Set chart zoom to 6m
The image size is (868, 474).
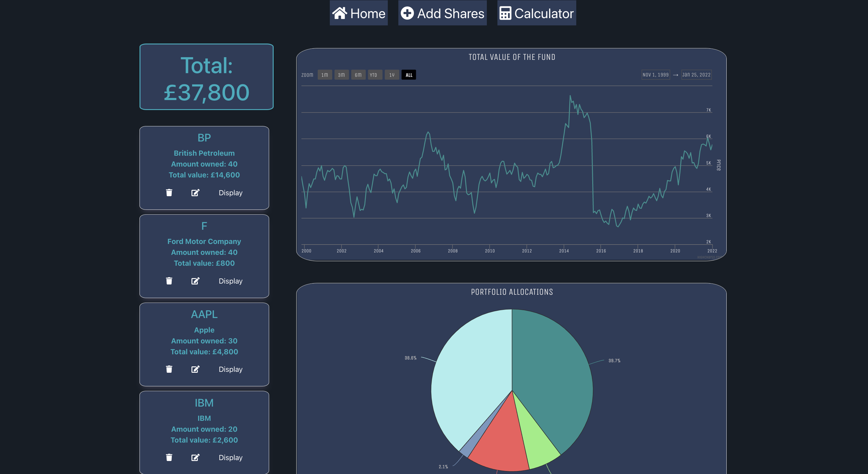358,75
